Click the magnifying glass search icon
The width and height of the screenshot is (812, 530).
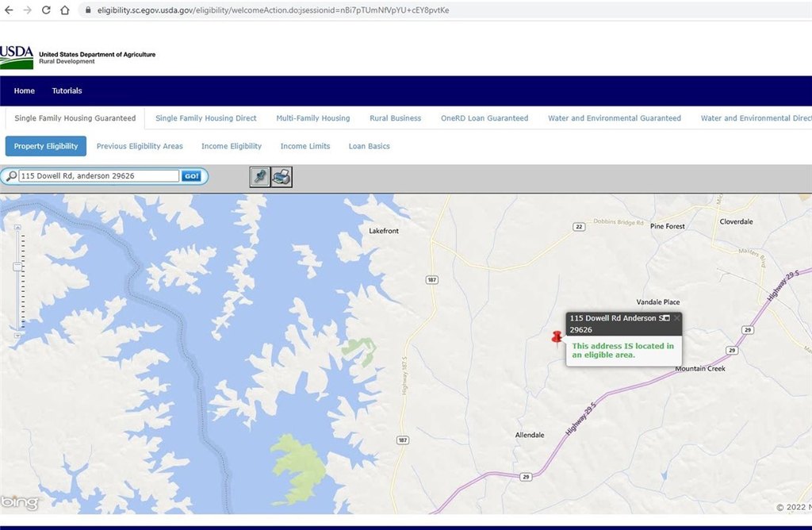tap(11, 176)
